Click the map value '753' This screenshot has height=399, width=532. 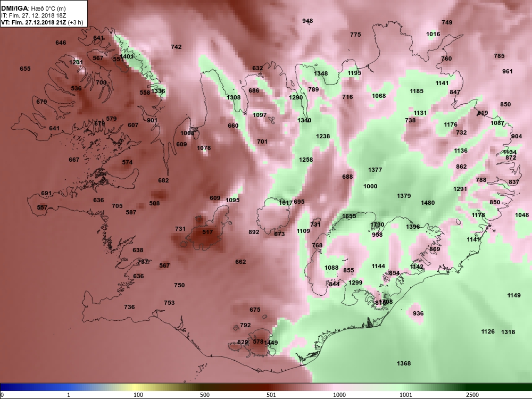(169, 303)
